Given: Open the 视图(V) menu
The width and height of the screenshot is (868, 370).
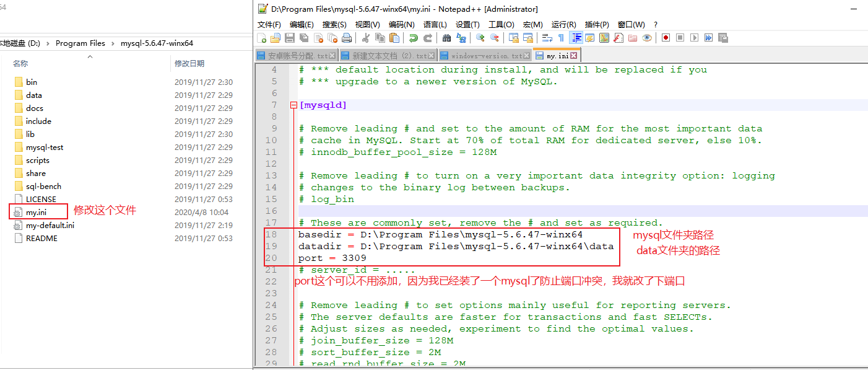Looking at the screenshot, I should pyautogui.click(x=367, y=24).
